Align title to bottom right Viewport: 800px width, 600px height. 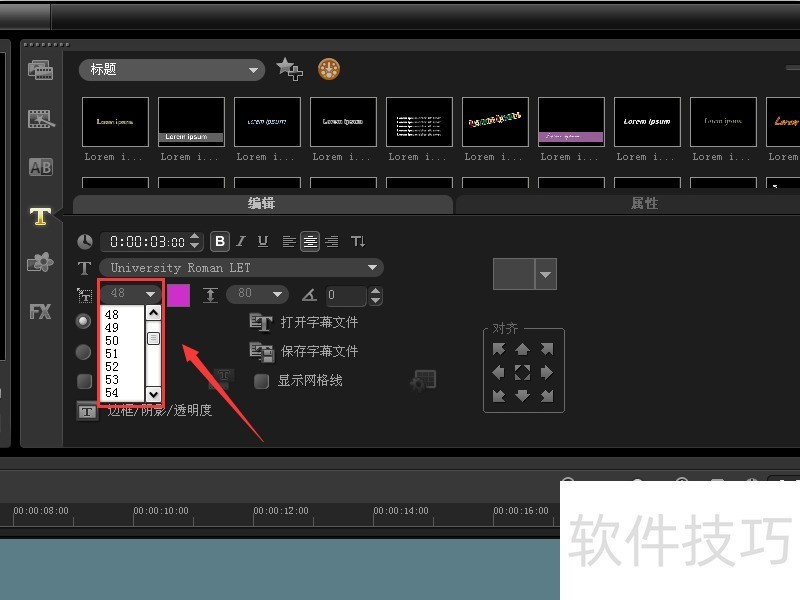(x=547, y=395)
